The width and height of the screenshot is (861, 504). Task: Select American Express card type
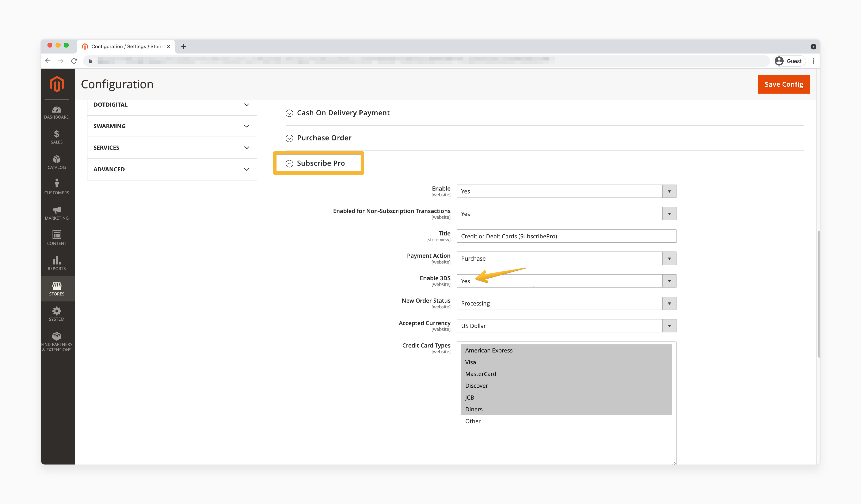[566, 350]
